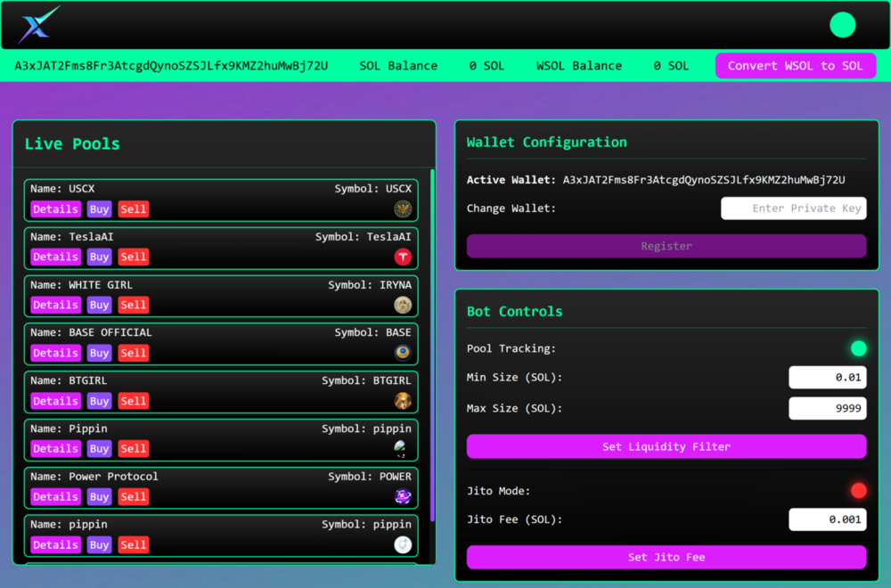Viewport: 891px width, 588px height.
Task: Click the Set Jito Fee button
Action: tap(666, 557)
